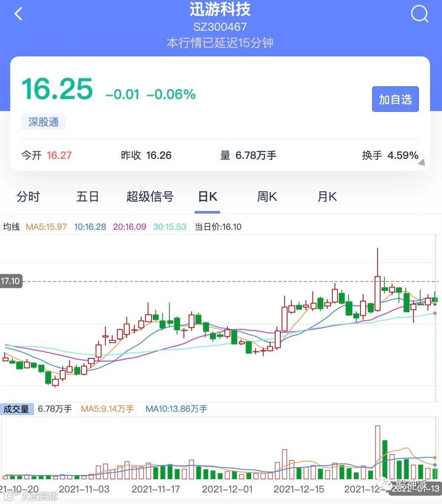Tap the 当日价:16.10 label
Image resolution: width=442 pixels, height=504 pixels.
point(218,227)
